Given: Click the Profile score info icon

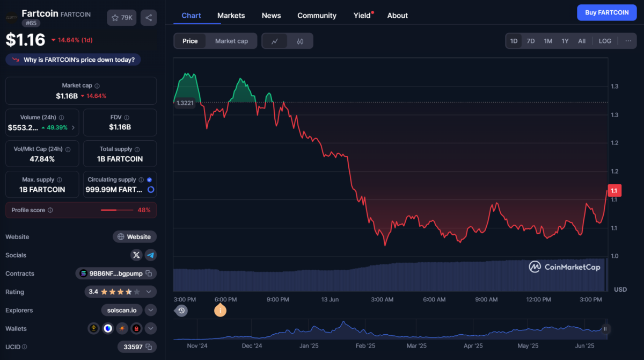Looking at the screenshot, I should pyautogui.click(x=50, y=210).
